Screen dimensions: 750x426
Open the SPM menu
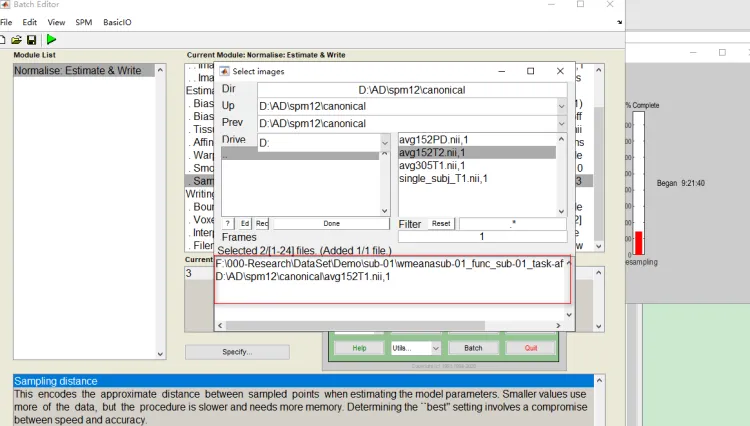[x=84, y=21]
